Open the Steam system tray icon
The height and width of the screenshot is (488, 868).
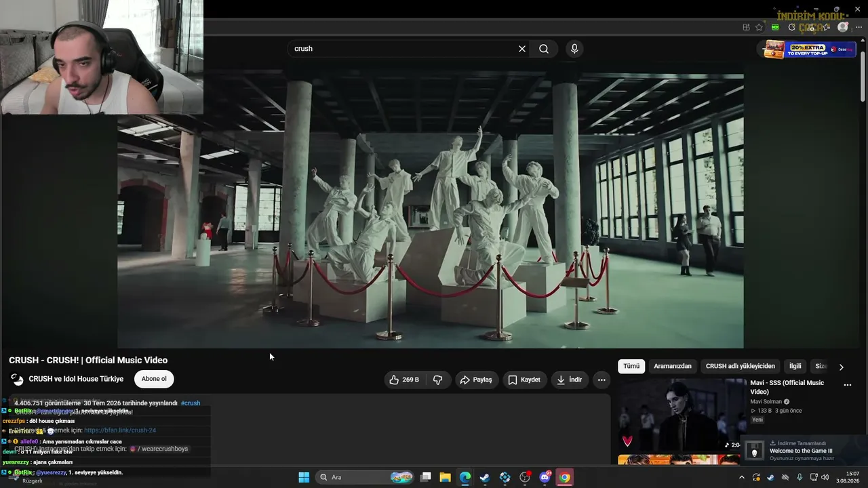[x=770, y=477]
